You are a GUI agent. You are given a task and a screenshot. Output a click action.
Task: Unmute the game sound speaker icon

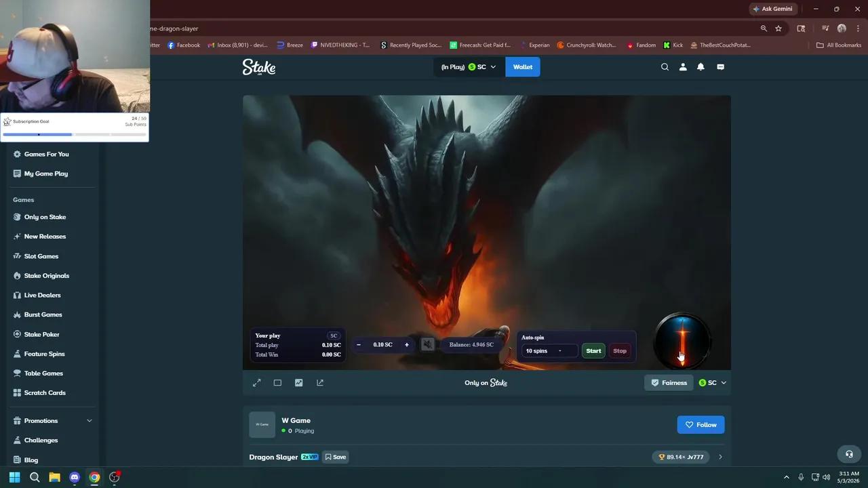[427, 344]
